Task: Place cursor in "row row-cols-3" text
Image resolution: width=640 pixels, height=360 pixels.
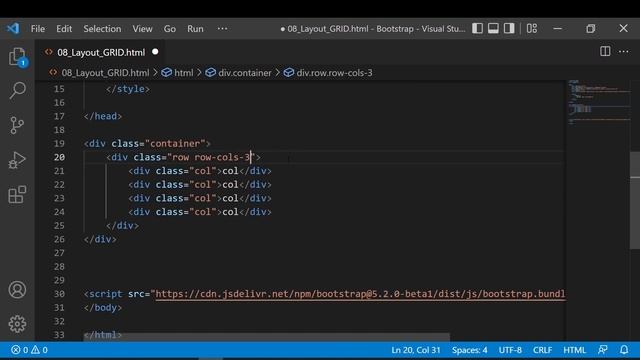Action: point(211,157)
